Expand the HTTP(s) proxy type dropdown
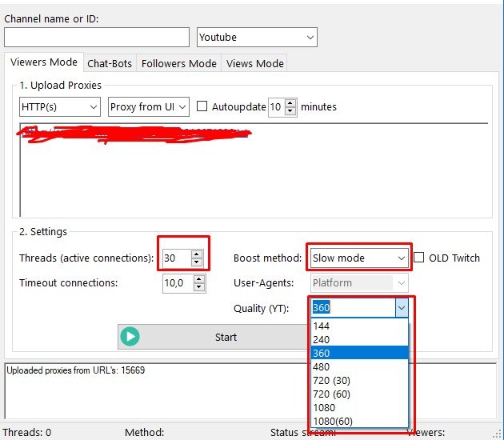This screenshot has width=504, height=440. [60, 106]
